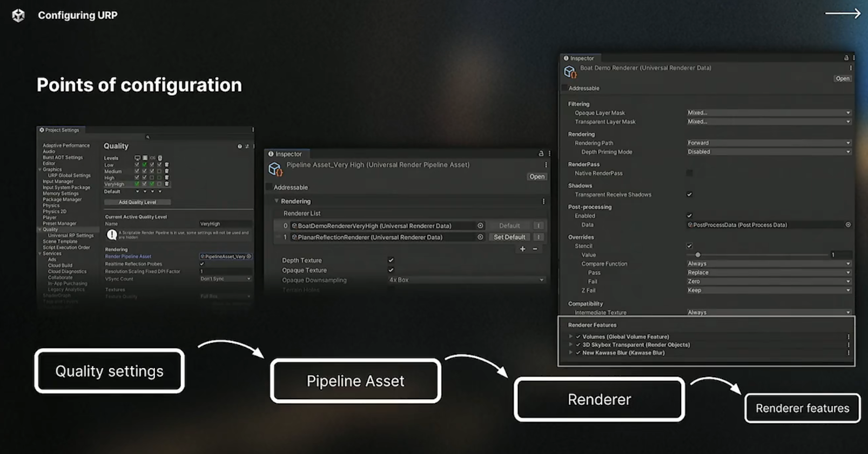The width and height of the screenshot is (868, 454).
Task: Click Open button for Boat Demo Renderer
Action: (x=843, y=79)
